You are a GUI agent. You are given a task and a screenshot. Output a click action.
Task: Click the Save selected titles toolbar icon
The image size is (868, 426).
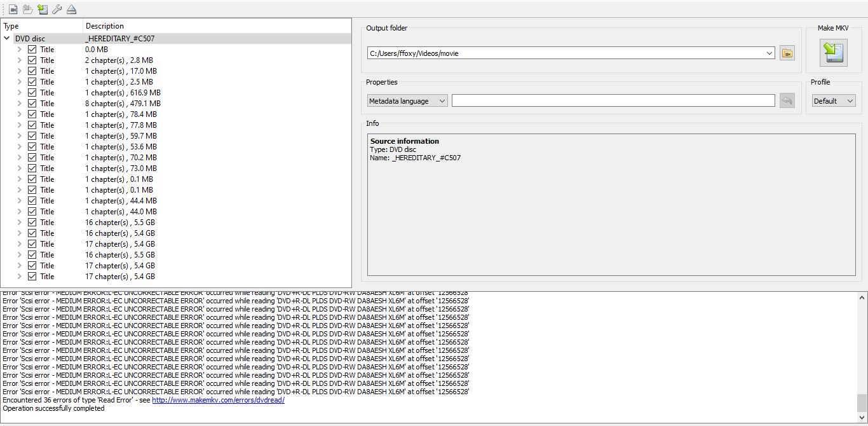tap(42, 9)
